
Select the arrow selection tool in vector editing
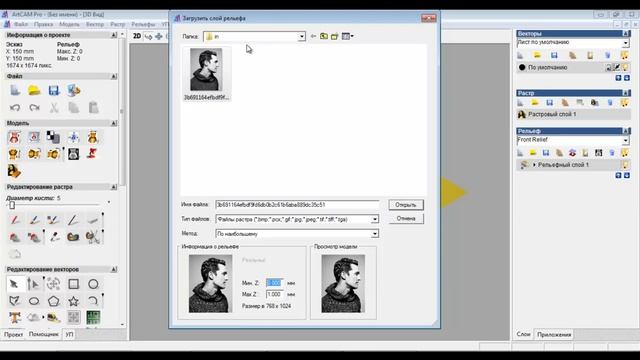(14, 284)
